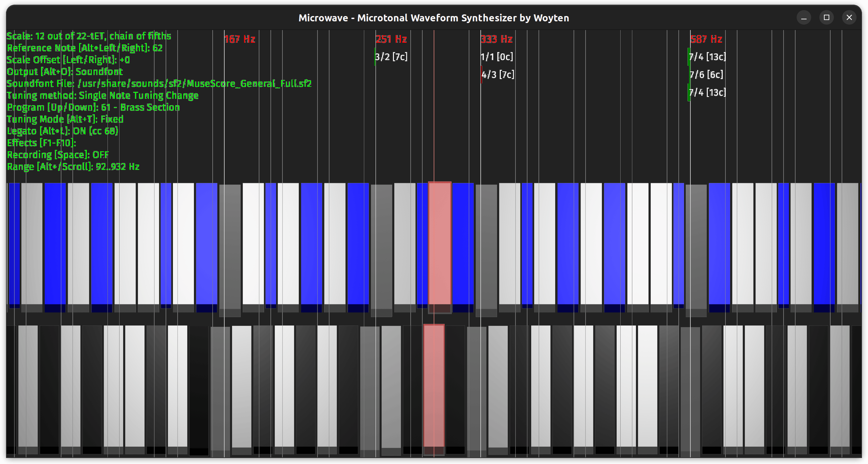Click 'Tuning Mode [Alt+T]: Fixed' line
Screen dimensions: 868x464
[x=65, y=119]
